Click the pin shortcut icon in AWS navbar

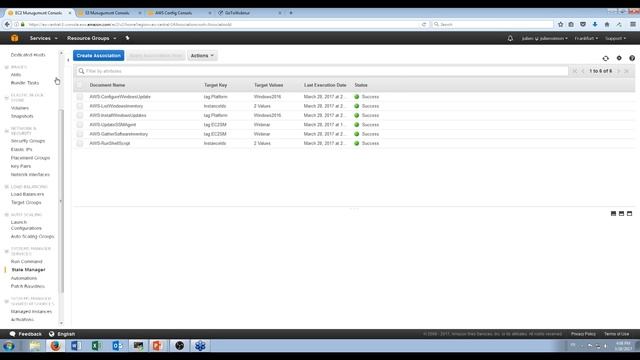(127, 38)
